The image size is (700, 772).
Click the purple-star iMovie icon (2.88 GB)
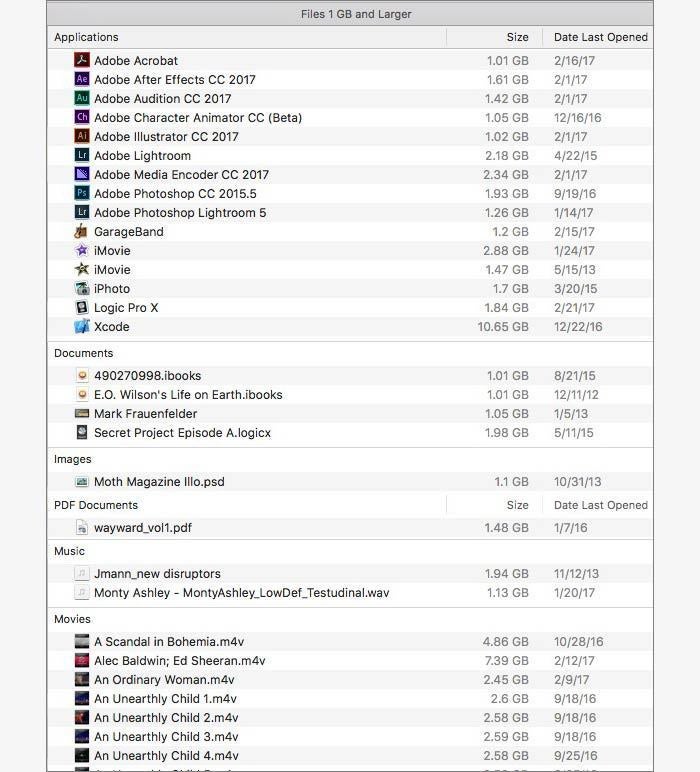point(82,250)
